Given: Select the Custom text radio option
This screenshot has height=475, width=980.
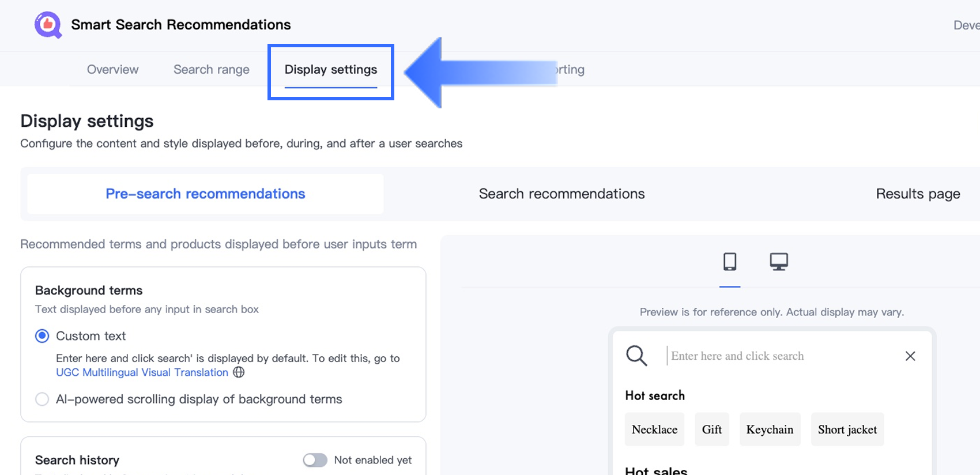Looking at the screenshot, I should pyautogui.click(x=42, y=336).
